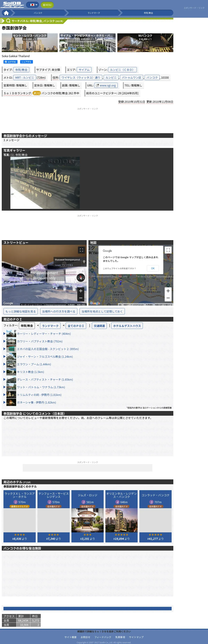Viewport: 208px width, 644px height.
Task: Click 当場所への行き方を調べる button
Action: pos(59,311)
